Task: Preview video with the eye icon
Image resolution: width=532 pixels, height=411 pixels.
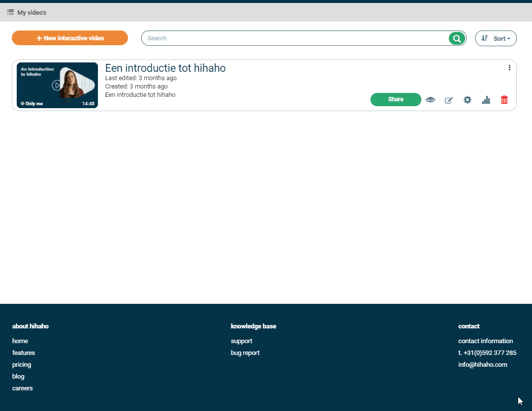Action: point(430,100)
